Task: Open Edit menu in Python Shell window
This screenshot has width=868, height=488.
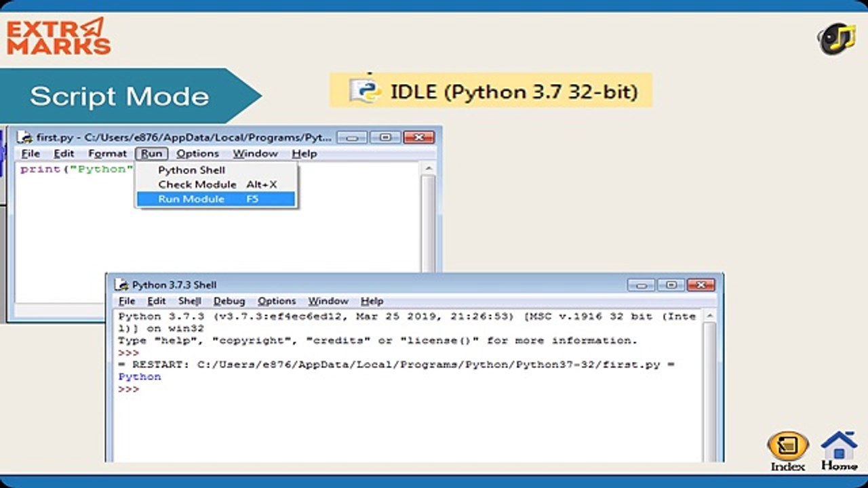Action: click(x=156, y=301)
